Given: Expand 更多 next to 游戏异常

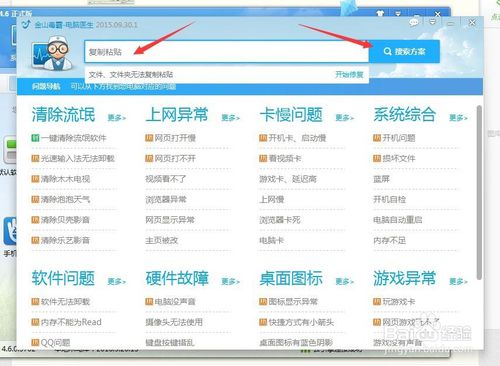Looking at the screenshot, I should click(458, 281).
